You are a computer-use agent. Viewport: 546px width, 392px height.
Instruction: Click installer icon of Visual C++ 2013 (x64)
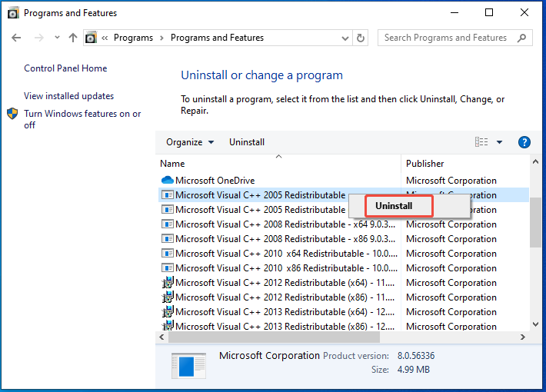pyautogui.click(x=168, y=311)
